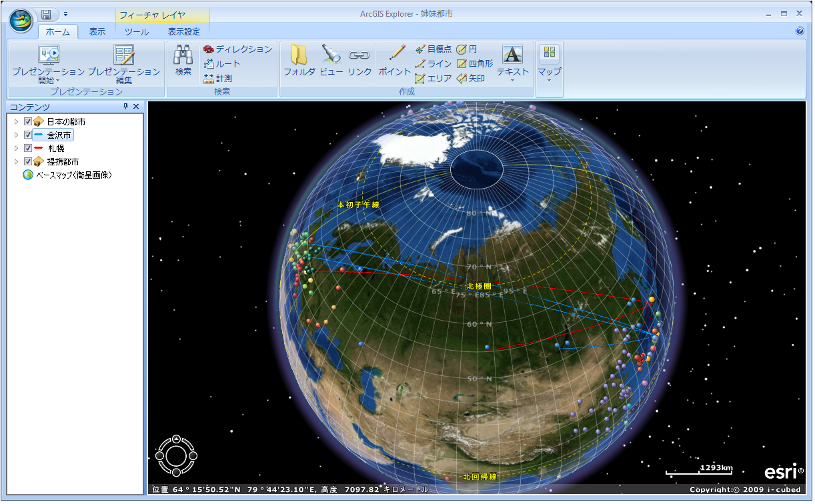Screen dimensions: 815x504
Task: Select ベースマップ(衛星画像) in the contents list
Action: (x=73, y=175)
